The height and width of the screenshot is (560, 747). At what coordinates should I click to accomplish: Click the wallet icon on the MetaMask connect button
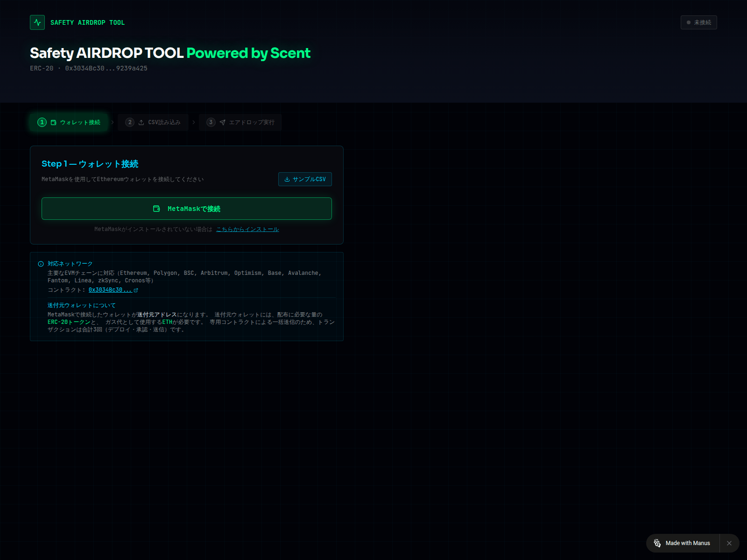click(x=157, y=209)
